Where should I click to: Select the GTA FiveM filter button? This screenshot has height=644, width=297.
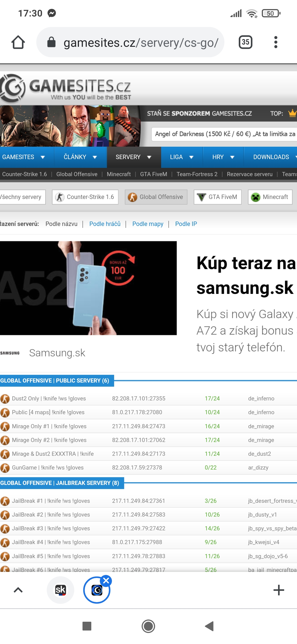pos(218,197)
